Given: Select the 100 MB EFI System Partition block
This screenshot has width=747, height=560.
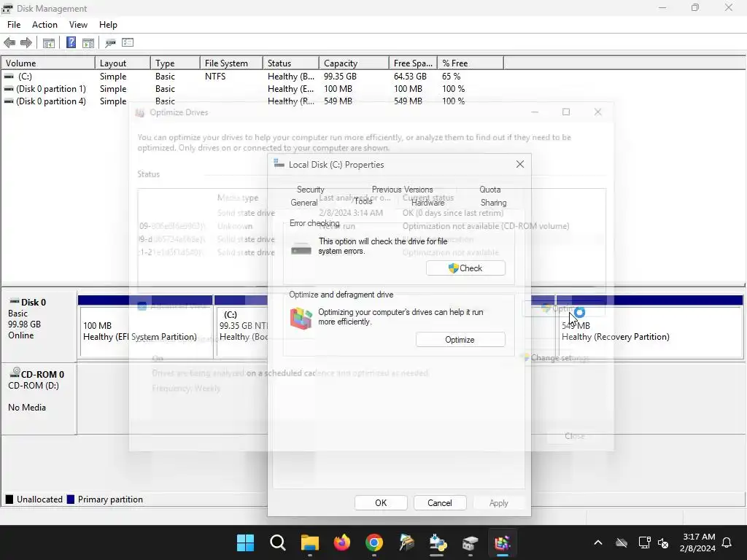Looking at the screenshot, I should 145,327.
